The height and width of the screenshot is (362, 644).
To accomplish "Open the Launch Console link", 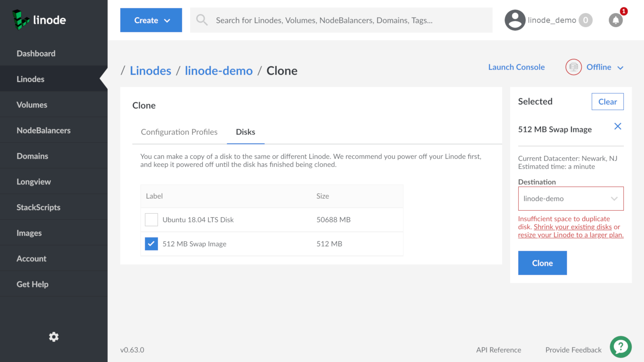I will (516, 67).
